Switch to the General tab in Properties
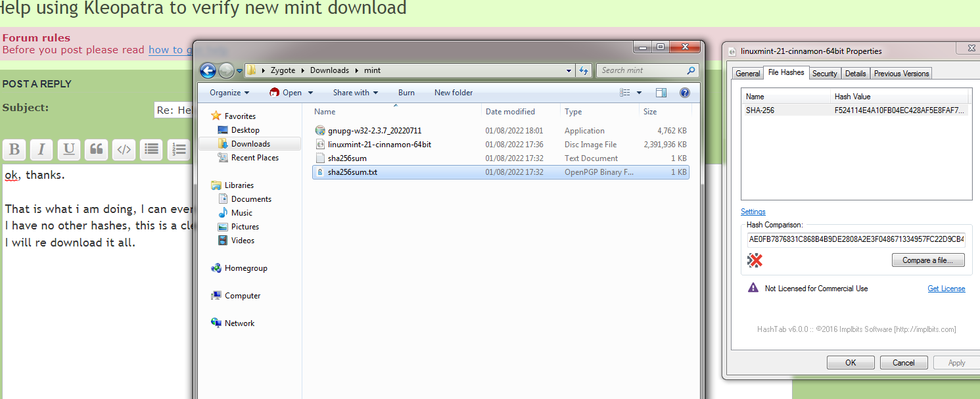Viewport: 980px width, 399px height. point(748,74)
